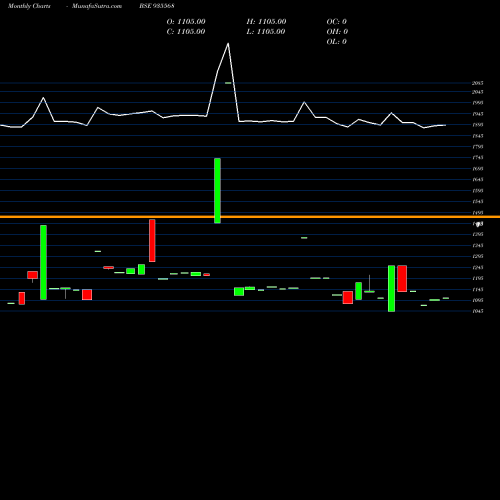500x500 pixels.
Task: Click the highest peak of the white line
Action: [x=228, y=43]
